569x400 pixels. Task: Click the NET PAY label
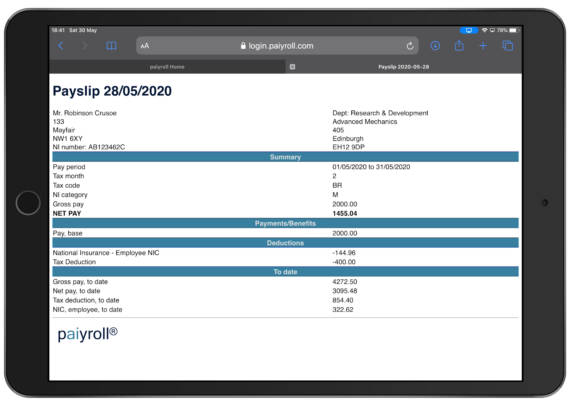coord(67,213)
